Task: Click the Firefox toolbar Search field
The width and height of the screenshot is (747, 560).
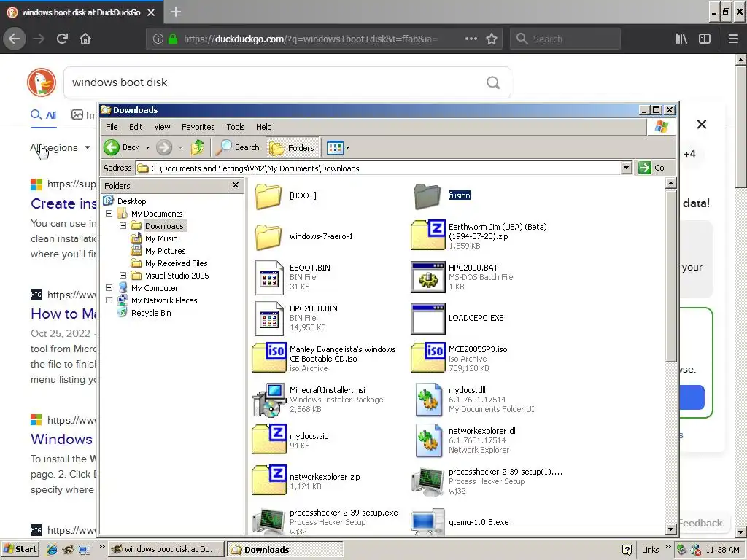Action: pyautogui.click(x=565, y=39)
